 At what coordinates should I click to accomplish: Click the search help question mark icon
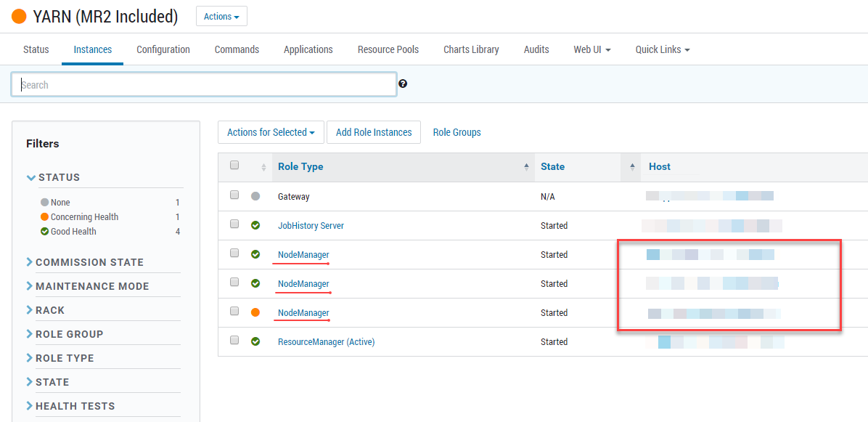pos(403,84)
